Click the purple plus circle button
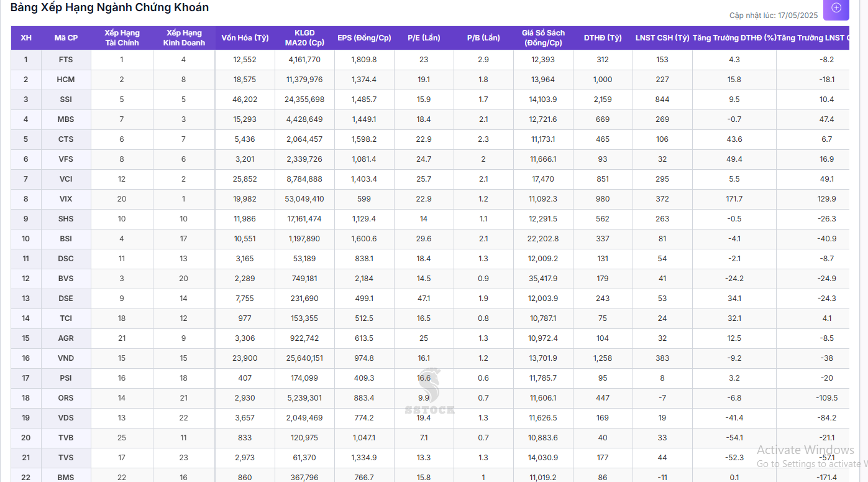Image resolution: width=868 pixels, height=482 pixels. click(x=836, y=8)
